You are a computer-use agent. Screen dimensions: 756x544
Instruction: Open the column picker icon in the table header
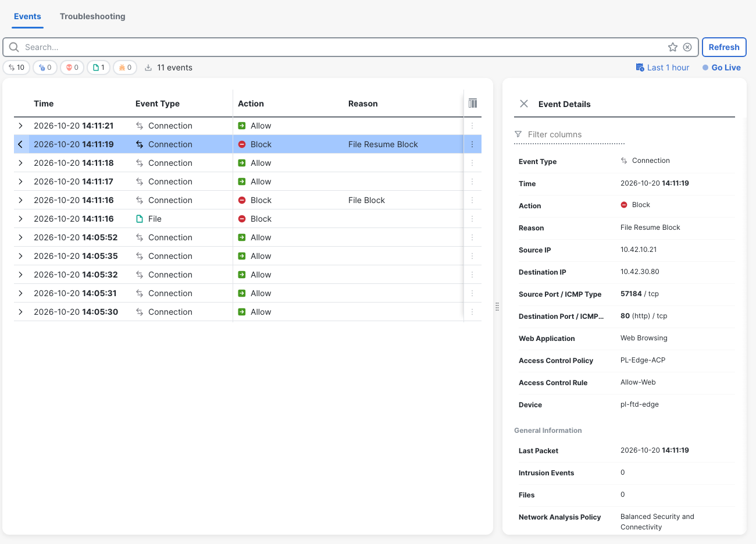click(473, 103)
